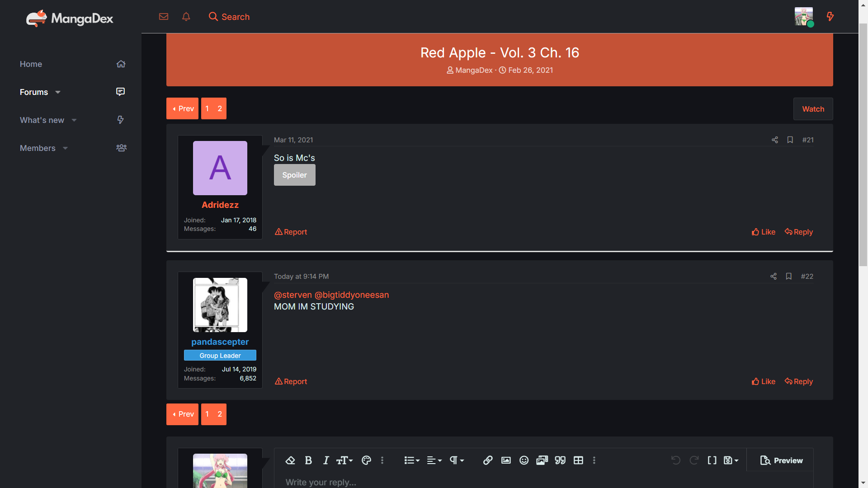868x488 pixels.
Task: Click the Redo icon in editor
Action: pyautogui.click(x=694, y=460)
